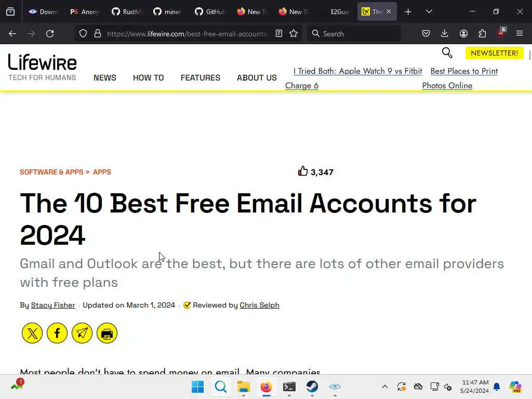This screenshot has height=399, width=532.
Task: Open the uBlock Origin extension badge
Action: (x=501, y=33)
